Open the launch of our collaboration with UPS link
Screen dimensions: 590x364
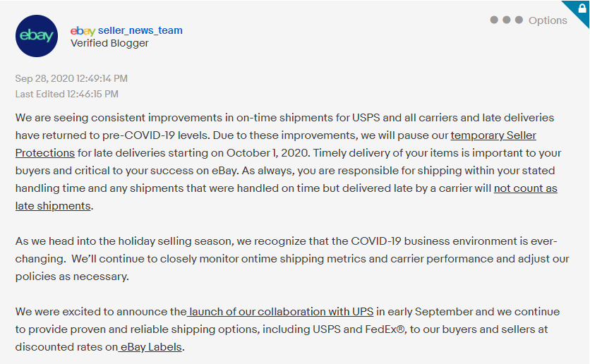(281, 311)
